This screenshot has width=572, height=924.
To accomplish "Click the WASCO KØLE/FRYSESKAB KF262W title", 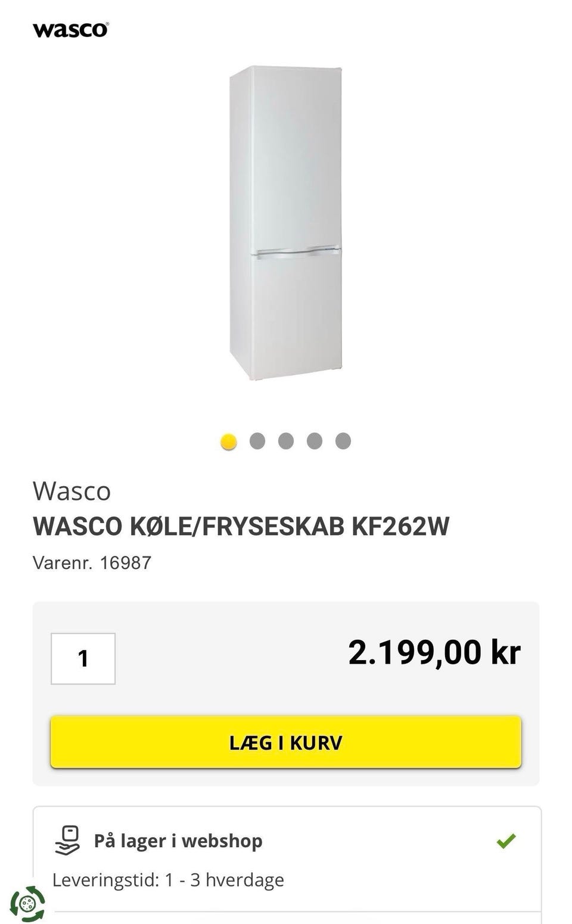I will 241,526.
